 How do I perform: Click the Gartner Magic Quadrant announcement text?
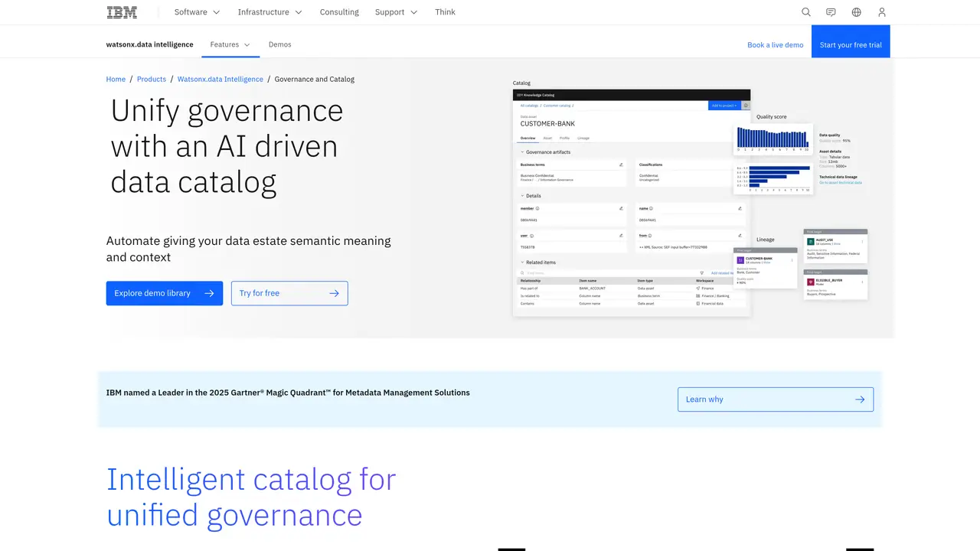click(x=288, y=393)
